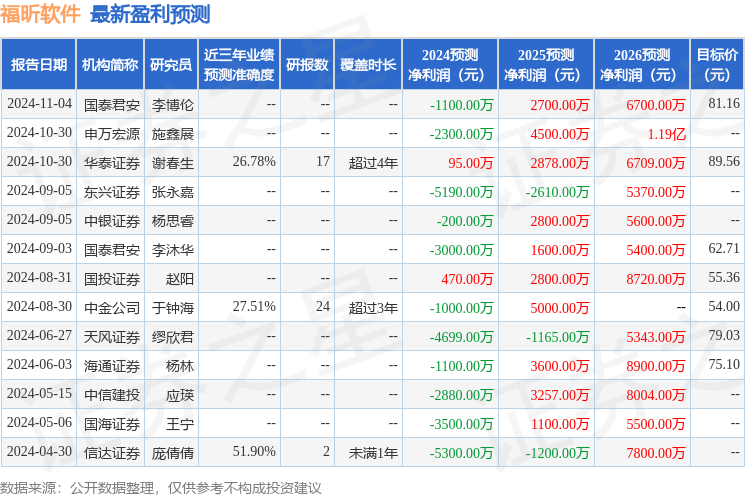The height and width of the screenshot is (497, 745).
Task: Click the 470.00万 forecast value
Action: click(x=467, y=279)
